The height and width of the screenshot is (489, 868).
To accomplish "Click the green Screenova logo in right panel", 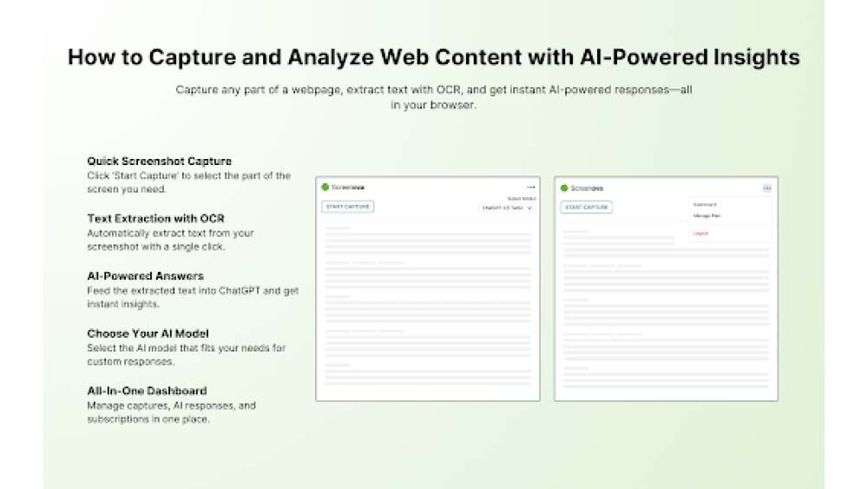I will pos(564,188).
